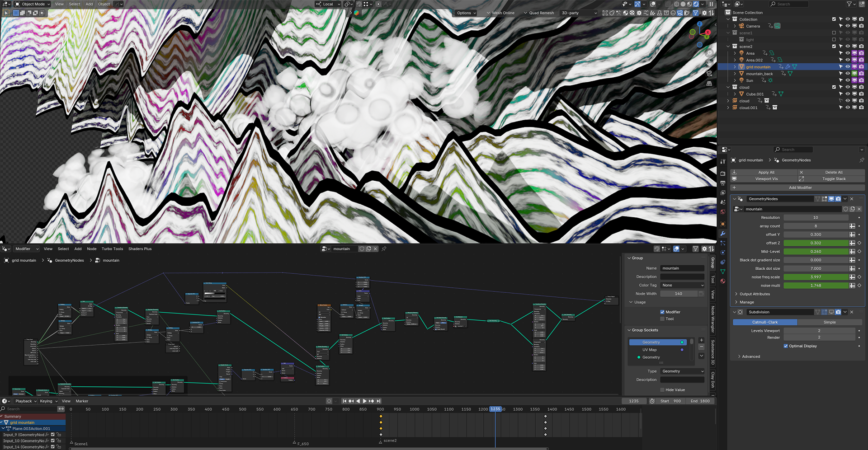The image size is (868, 450).
Task: Open the Material properties tab icon
Action: [x=722, y=281]
